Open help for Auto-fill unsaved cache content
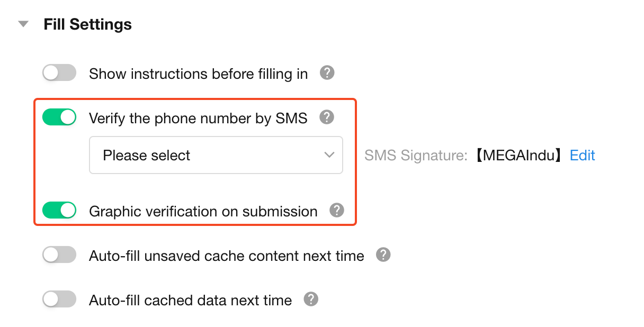Image resolution: width=644 pixels, height=327 pixels. click(x=383, y=256)
